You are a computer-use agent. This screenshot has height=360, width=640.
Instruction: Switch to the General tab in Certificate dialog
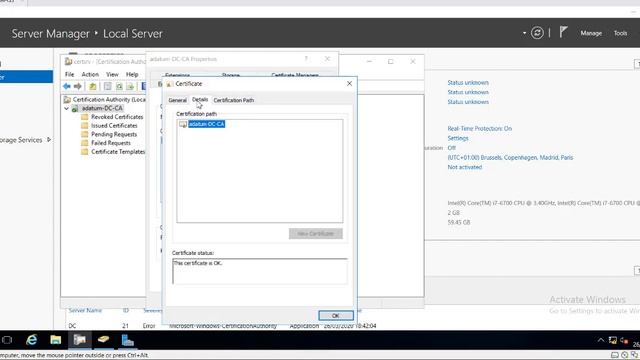click(x=178, y=100)
